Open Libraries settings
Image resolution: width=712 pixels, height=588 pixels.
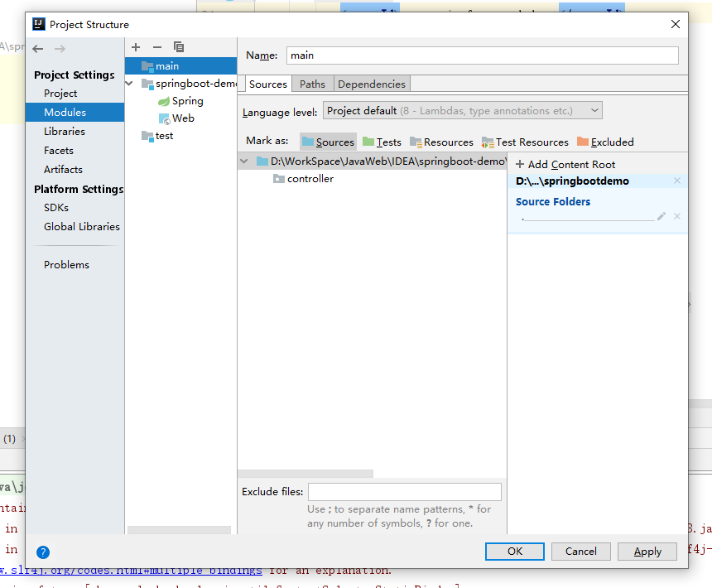[x=65, y=132]
